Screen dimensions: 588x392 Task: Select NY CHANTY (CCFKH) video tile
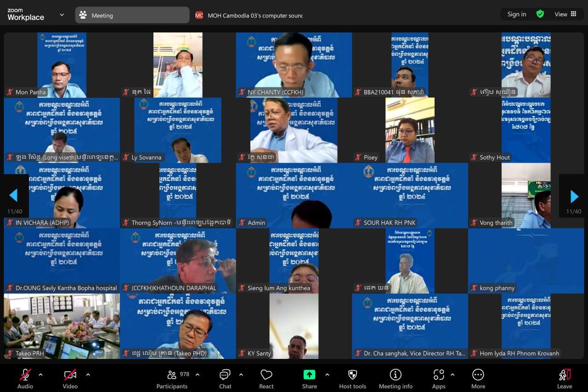pyautogui.click(x=294, y=65)
